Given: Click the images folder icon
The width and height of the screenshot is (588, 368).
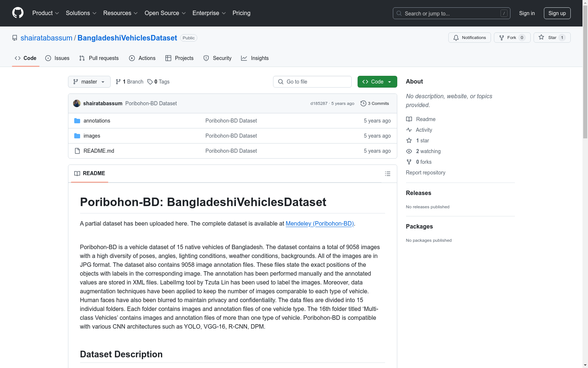Looking at the screenshot, I should (x=77, y=136).
